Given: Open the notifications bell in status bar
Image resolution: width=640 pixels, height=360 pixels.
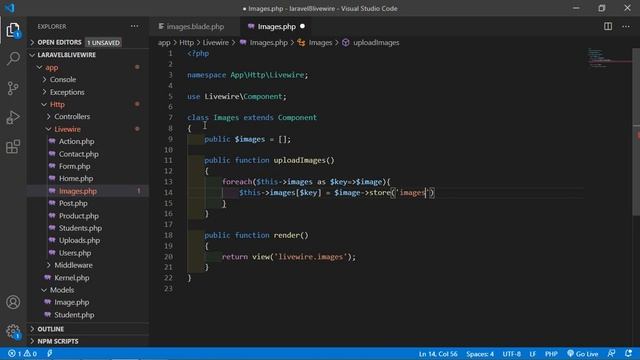Looking at the screenshot, I should point(628,353).
